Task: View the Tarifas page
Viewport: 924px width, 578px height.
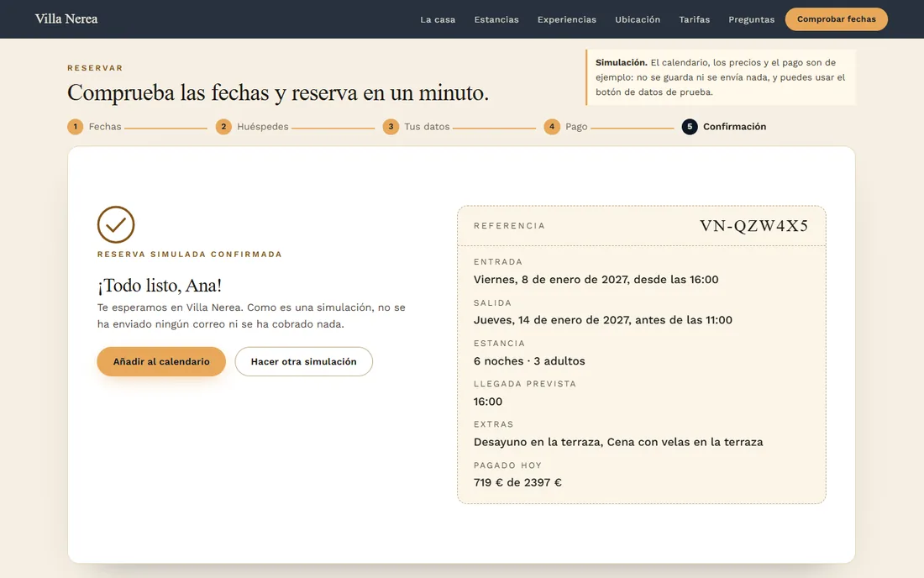Action: pyautogui.click(x=694, y=19)
